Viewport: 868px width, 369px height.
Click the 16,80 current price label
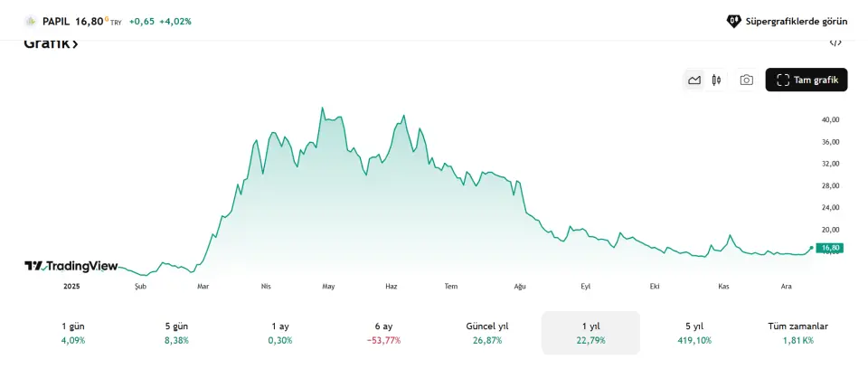pyautogui.click(x=830, y=248)
